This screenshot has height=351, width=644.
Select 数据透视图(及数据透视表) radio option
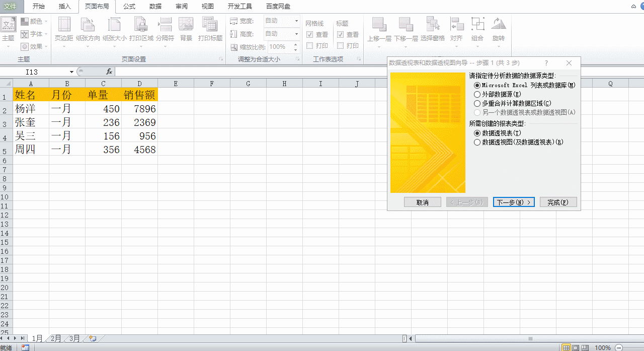click(x=477, y=142)
